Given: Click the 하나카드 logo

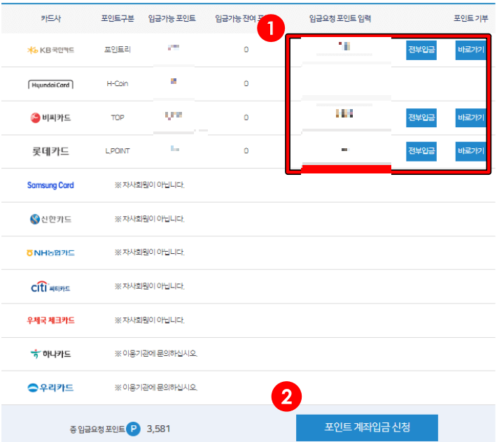Looking at the screenshot, I should click(50, 354).
